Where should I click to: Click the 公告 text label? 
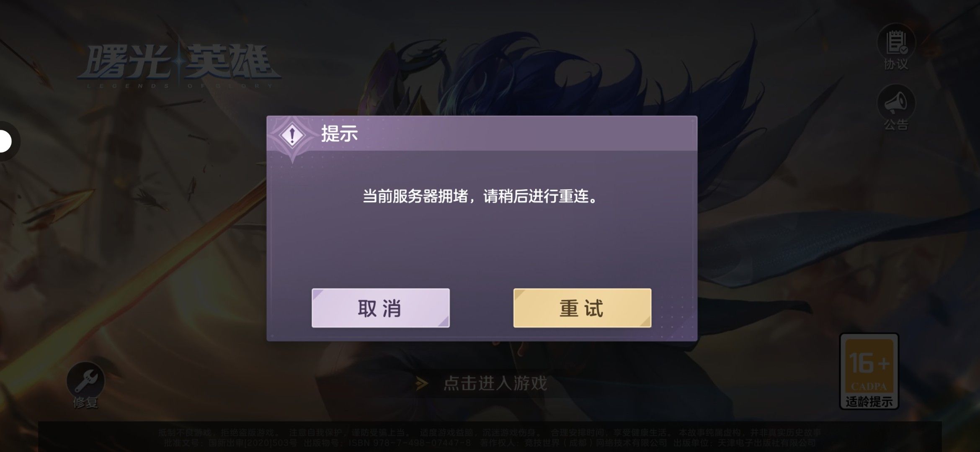[x=896, y=125]
